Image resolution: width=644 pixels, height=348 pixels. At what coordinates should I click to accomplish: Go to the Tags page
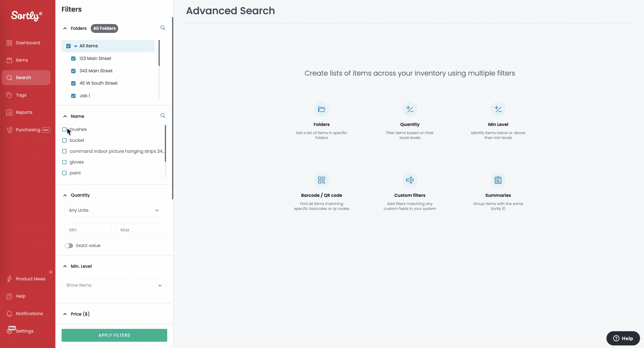coord(21,95)
